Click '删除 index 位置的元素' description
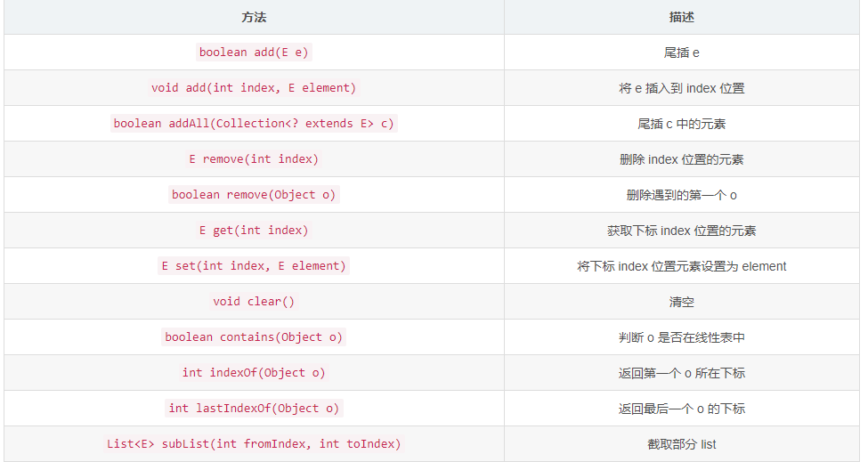The height and width of the screenshot is (462, 868). tap(681, 159)
